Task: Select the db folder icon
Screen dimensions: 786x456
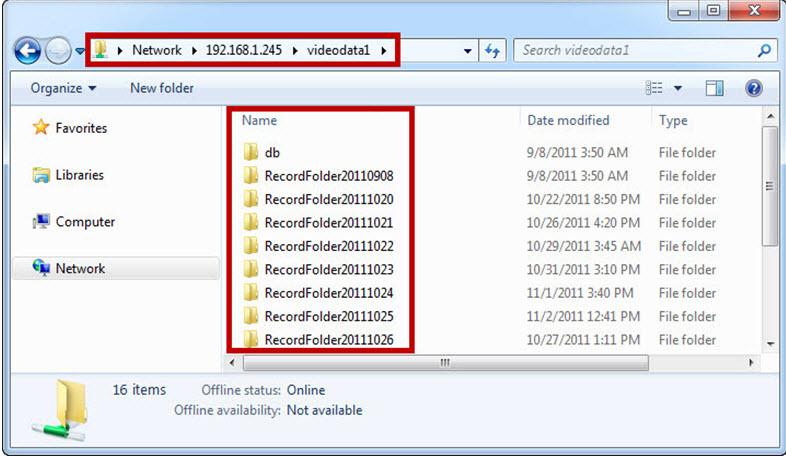Action: click(x=251, y=152)
